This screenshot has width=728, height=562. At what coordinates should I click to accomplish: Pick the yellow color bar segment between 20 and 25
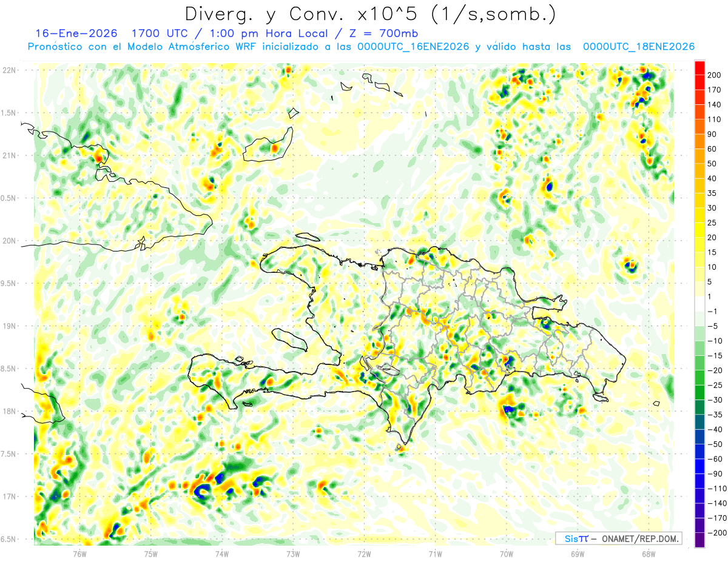click(700, 230)
